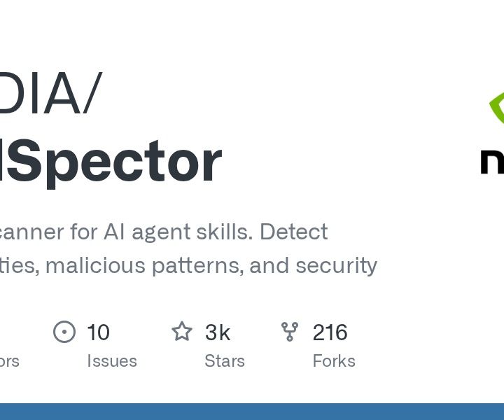Click the bold SkillSpector repository name
The image size is (504, 420).
tap(111, 162)
